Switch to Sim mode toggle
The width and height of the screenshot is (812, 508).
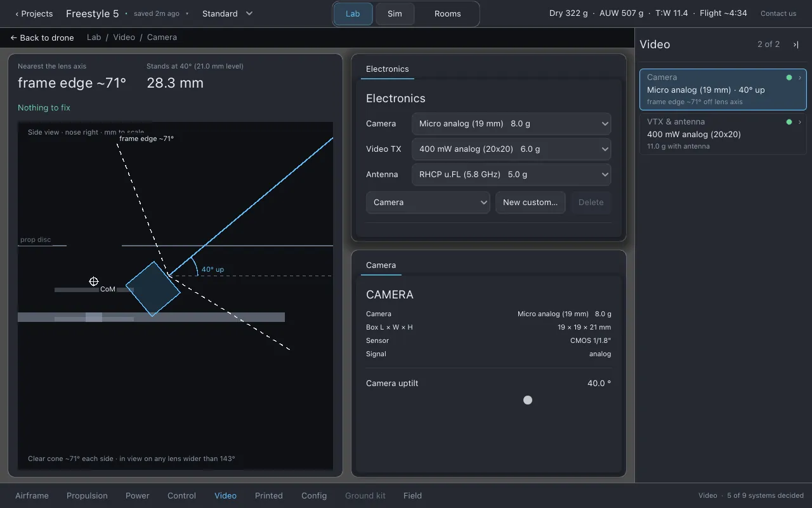pos(395,13)
